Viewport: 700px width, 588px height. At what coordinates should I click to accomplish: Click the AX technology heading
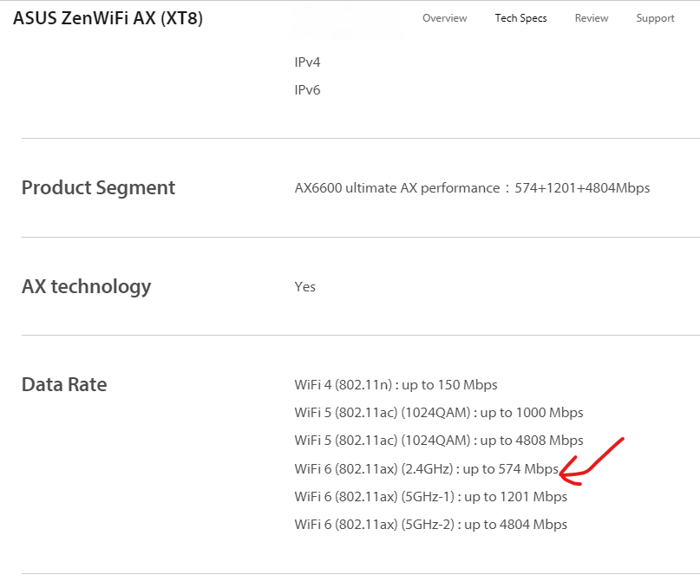(86, 286)
